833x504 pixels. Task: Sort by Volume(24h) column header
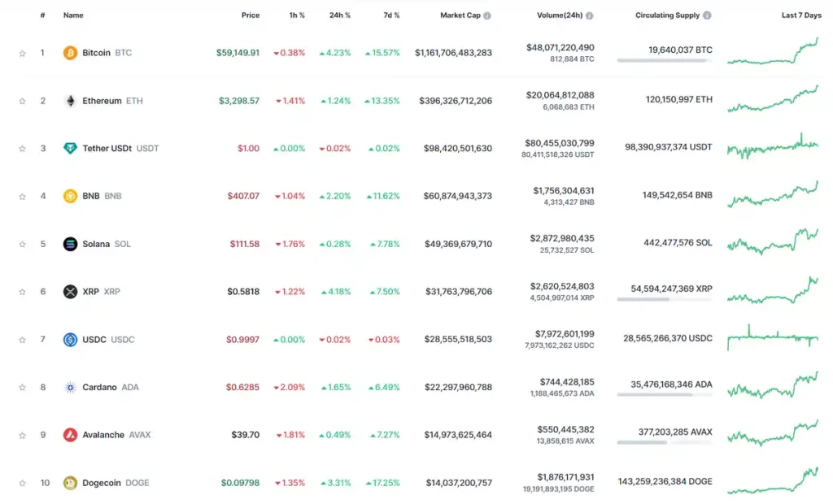pos(560,15)
